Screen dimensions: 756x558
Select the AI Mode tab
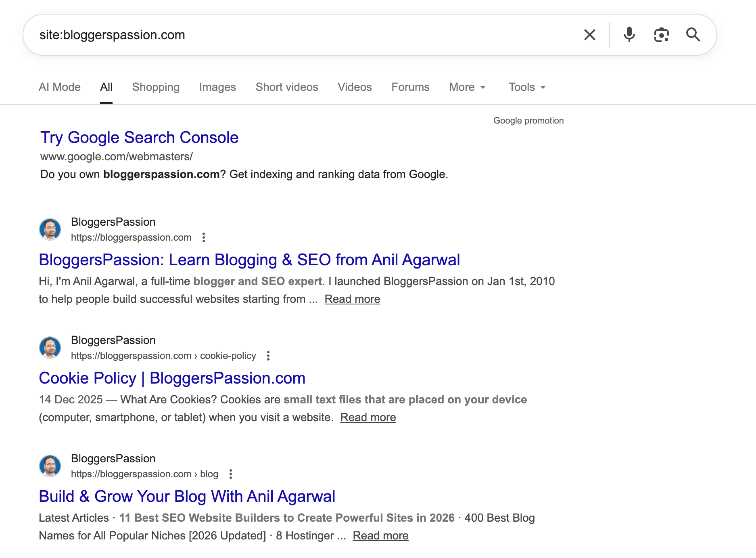coord(59,87)
